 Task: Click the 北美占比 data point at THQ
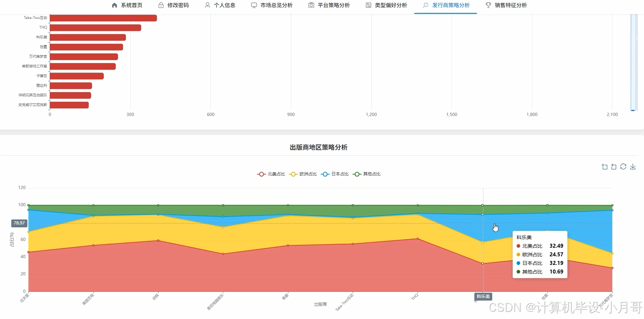tap(418, 239)
